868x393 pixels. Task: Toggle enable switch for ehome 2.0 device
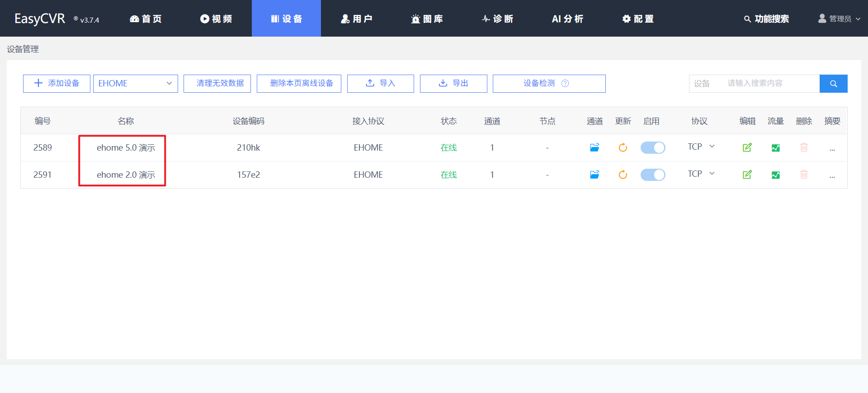tap(652, 175)
